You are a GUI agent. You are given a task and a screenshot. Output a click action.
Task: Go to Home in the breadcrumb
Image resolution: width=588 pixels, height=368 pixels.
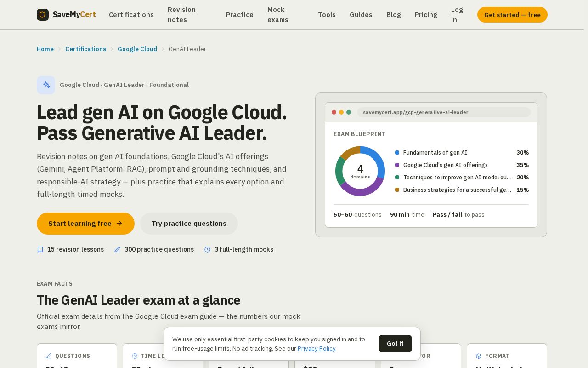45,49
